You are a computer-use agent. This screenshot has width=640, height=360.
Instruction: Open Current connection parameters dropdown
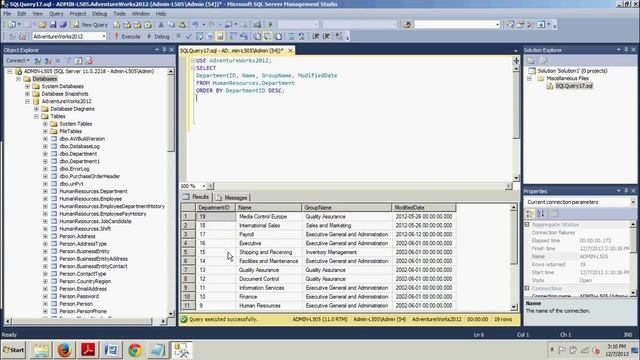coord(633,202)
